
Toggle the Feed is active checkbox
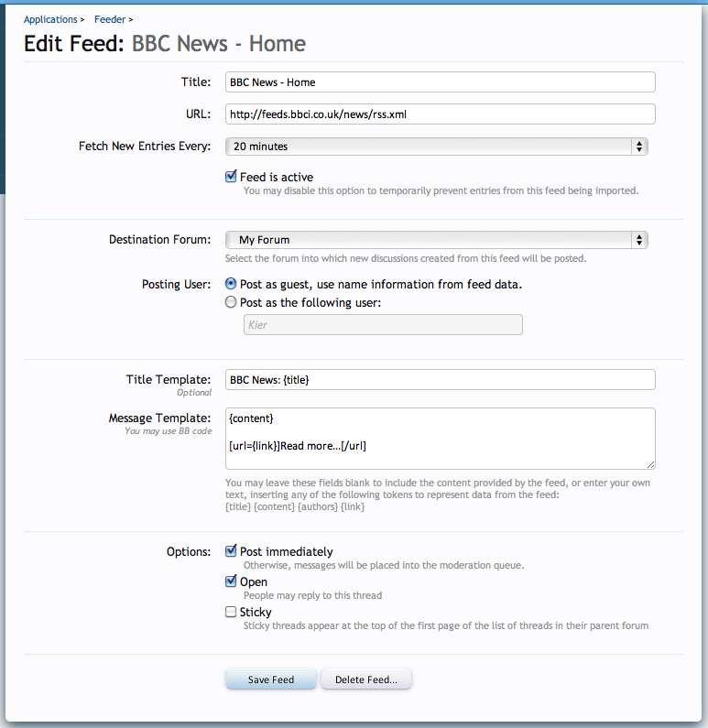(231, 177)
